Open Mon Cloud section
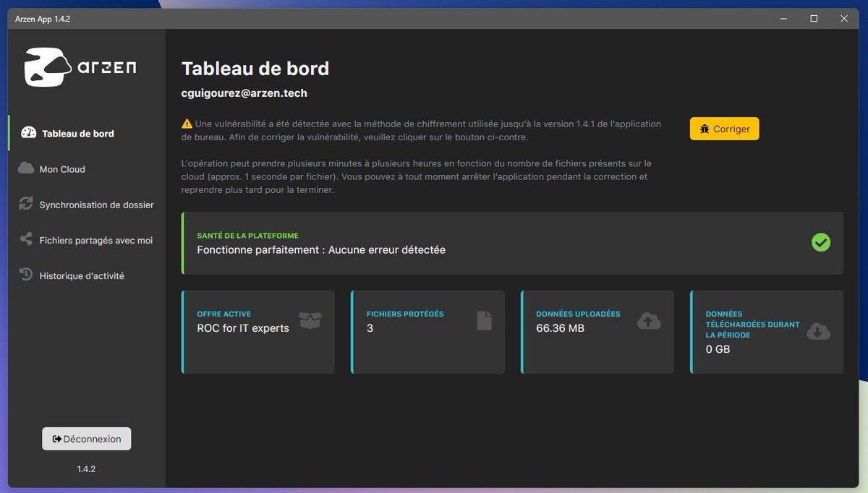Screen dimensions: 868x493 click(87, 168)
